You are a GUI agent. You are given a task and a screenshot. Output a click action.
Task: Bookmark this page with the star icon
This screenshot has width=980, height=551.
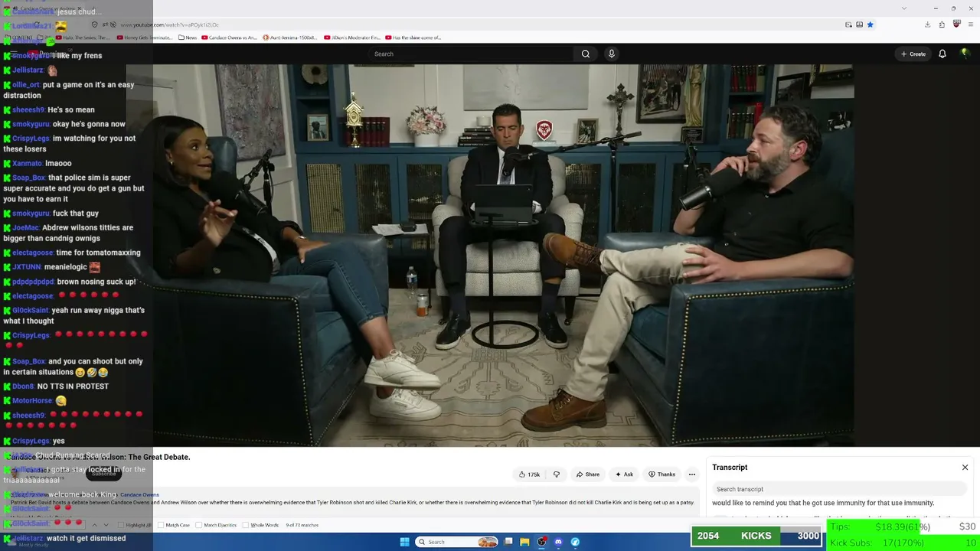coord(871,24)
